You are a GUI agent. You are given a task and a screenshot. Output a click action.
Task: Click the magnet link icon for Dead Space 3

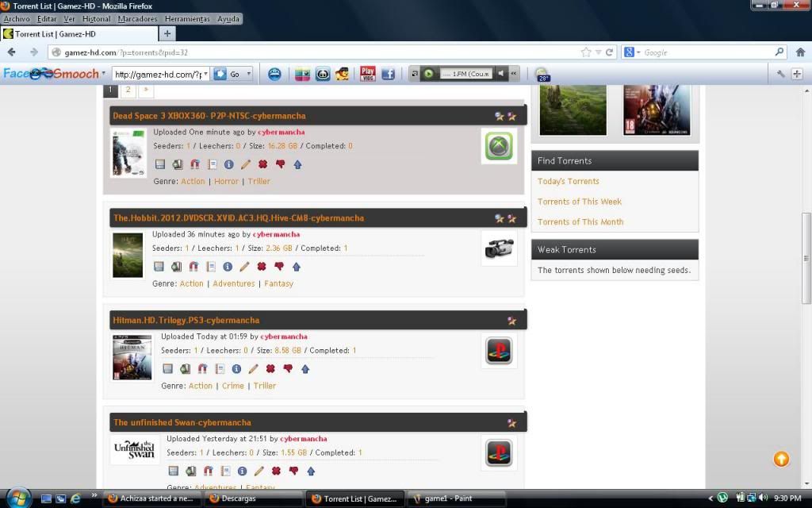(x=195, y=164)
